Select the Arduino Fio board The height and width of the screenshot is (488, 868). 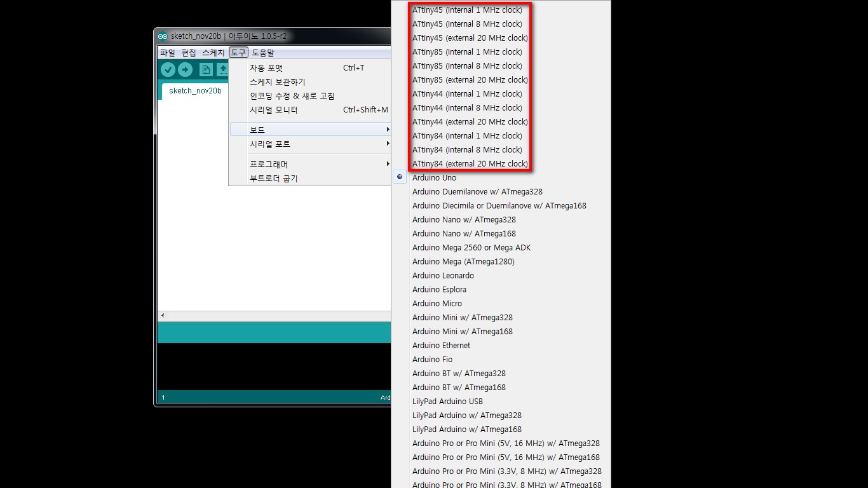coord(501,360)
